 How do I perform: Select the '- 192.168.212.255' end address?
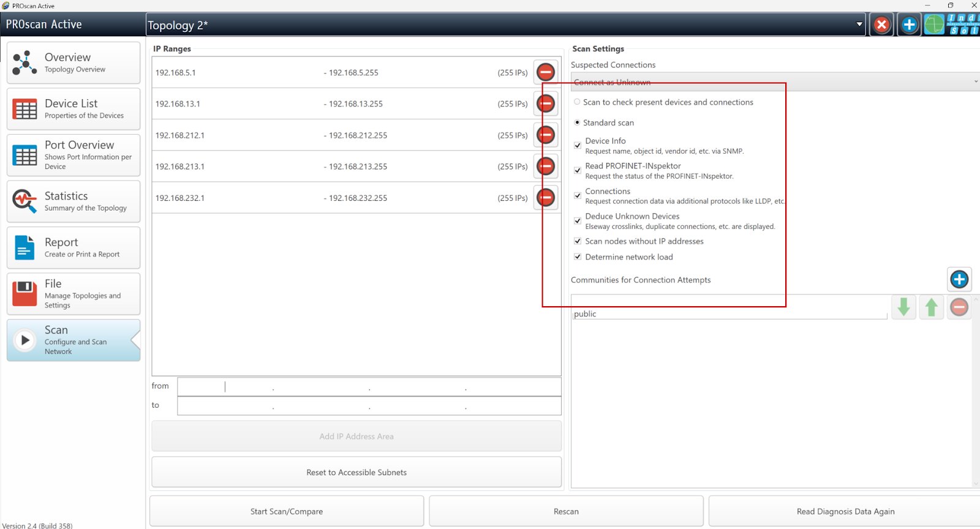click(355, 135)
